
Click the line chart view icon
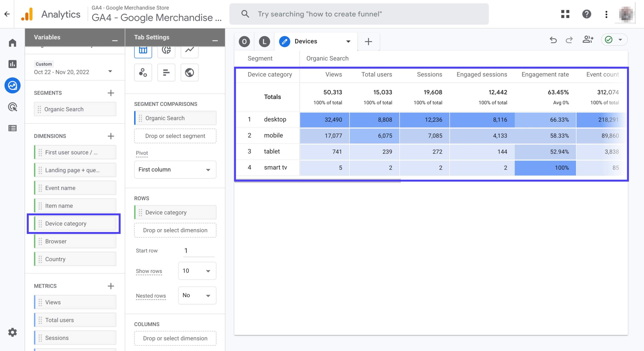(190, 50)
